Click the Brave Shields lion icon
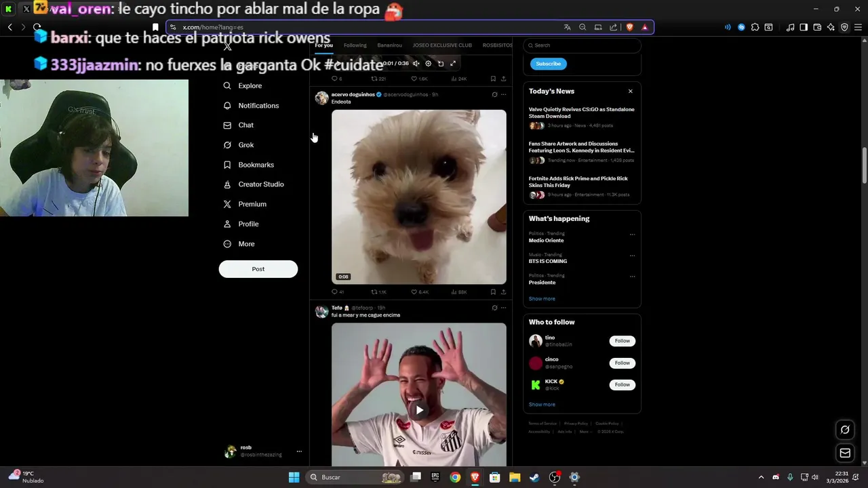 coord(629,27)
